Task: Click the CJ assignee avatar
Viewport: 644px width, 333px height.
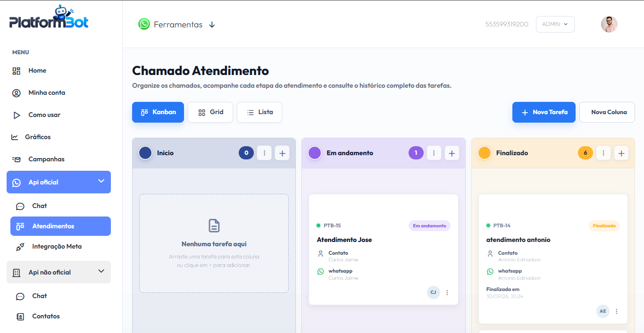Action: [x=434, y=292]
